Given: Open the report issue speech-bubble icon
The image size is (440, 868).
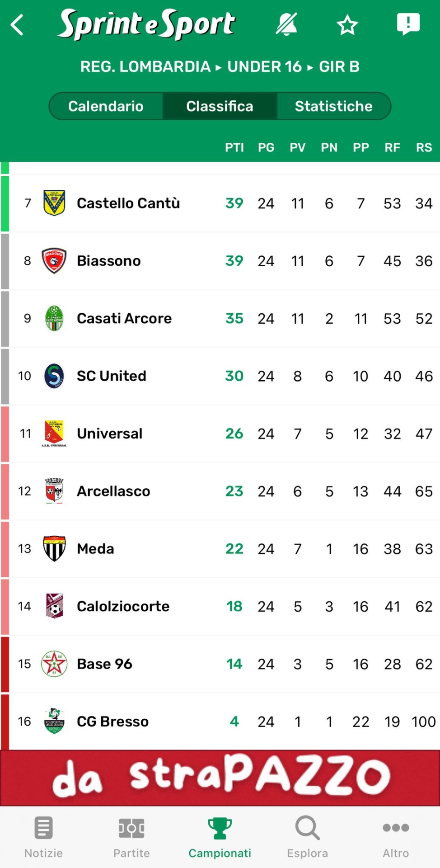Looking at the screenshot, I should (x=408, y=24).
